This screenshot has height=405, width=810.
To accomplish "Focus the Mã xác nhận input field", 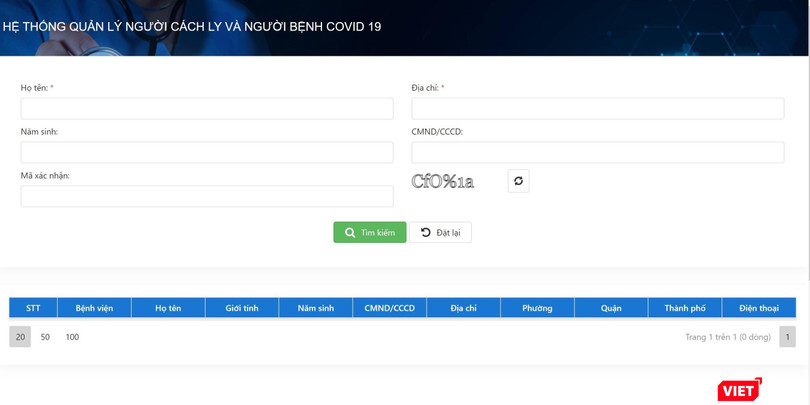I will [207, 196].
